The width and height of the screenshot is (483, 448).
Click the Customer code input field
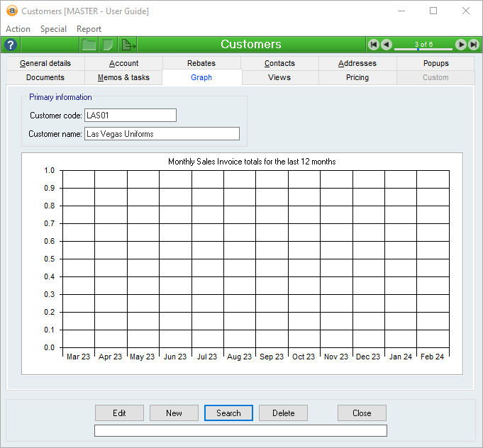pyautogui.click(x=130, y=116)
